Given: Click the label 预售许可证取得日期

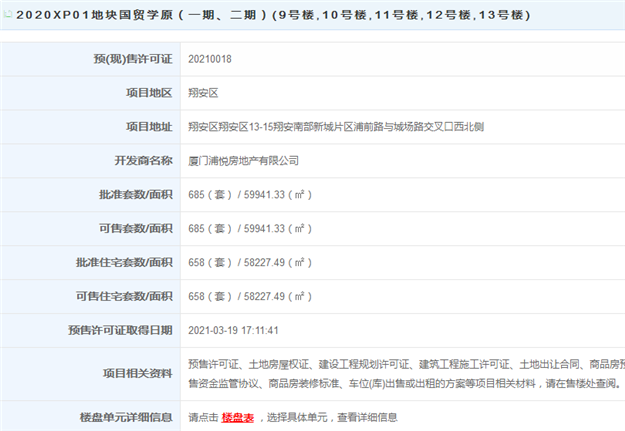Looking at the screenshot, I should click(x=120, y=330).
